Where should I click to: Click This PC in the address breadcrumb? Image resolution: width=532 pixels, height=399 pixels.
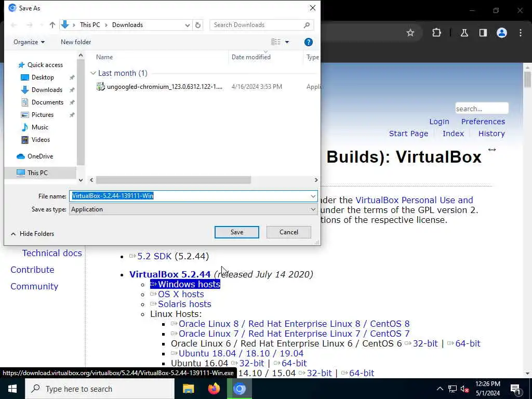coord(90,25)
